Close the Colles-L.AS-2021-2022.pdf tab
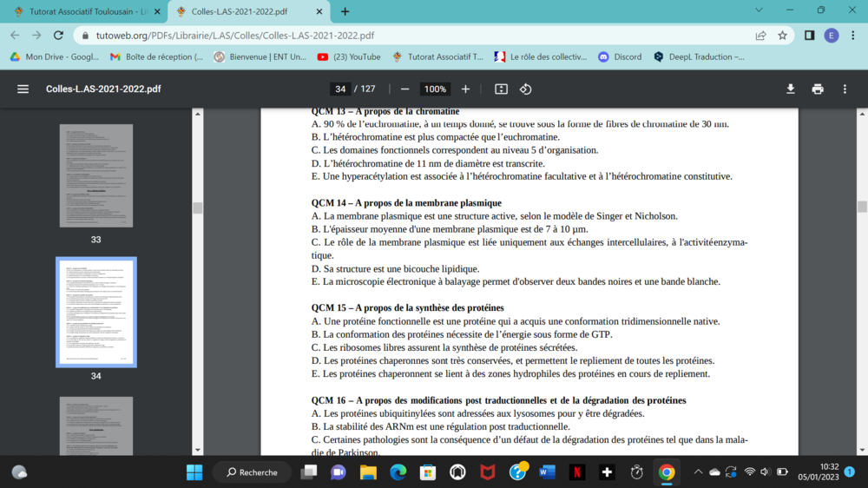Screen dimensions: 868x488 tap(319, 11)
